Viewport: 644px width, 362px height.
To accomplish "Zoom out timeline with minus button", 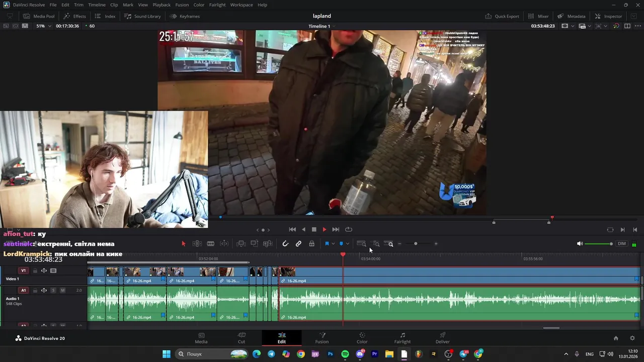I will click(x=399, y=244).
